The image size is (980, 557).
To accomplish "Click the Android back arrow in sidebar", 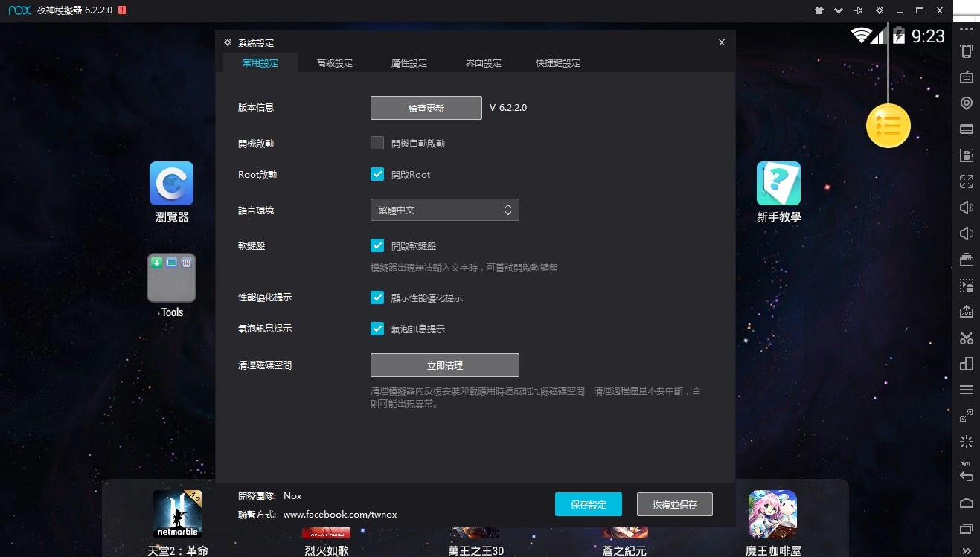I will (967, 477).
